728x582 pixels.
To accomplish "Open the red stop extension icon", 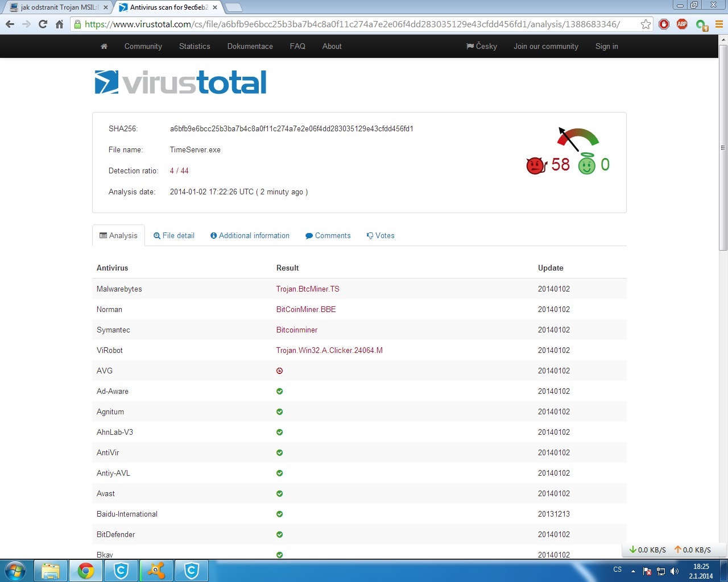I will coord(664,24).
